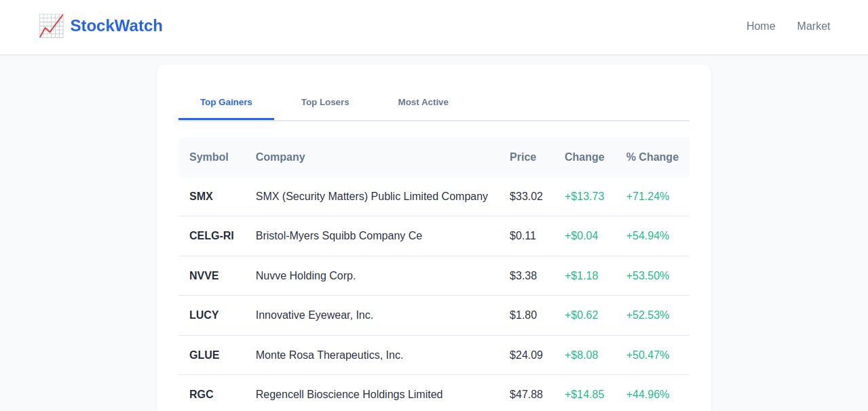This screenshot has width=868, height=411.
Task: Sort the table by Company column
Action: [280, 157]
